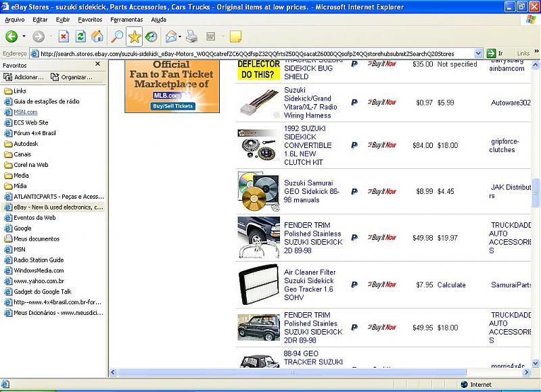Expand the Links toolbar chevron

pyautogui.click(x=536, y=51)
